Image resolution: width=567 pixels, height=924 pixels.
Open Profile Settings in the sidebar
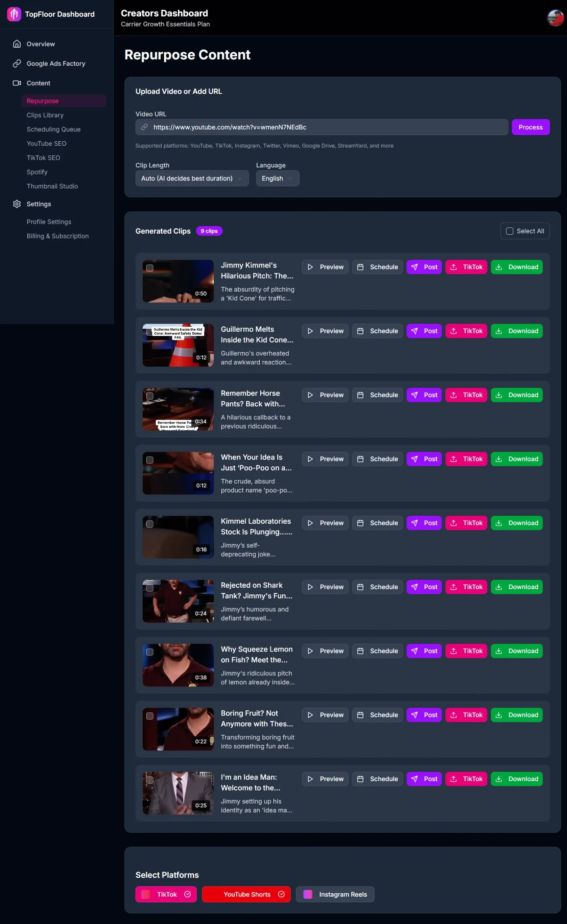(x=49, y=222)
